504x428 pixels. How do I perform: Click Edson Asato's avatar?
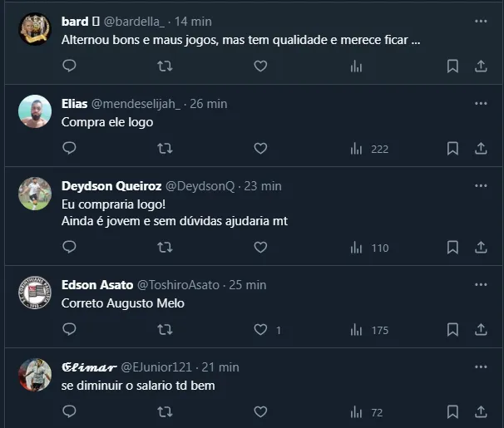(35, 293)
